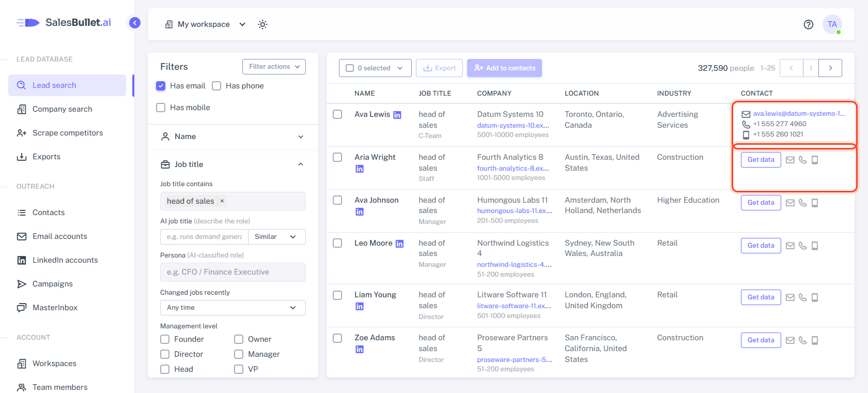The width and height of the screenshot is (868, 393).
Task: Open Zoe Adams's LinkedIn profile icon
Action: (360, 350)
